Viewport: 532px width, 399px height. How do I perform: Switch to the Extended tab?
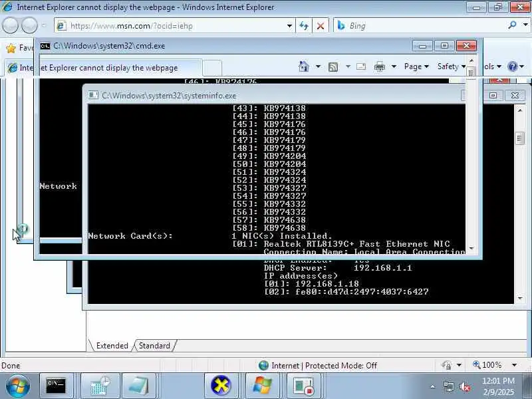pyautogui.click(x=112, y=345)
